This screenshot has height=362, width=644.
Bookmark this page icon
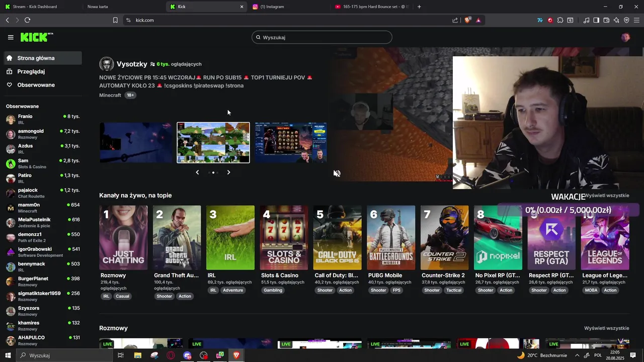click(115, 20)
